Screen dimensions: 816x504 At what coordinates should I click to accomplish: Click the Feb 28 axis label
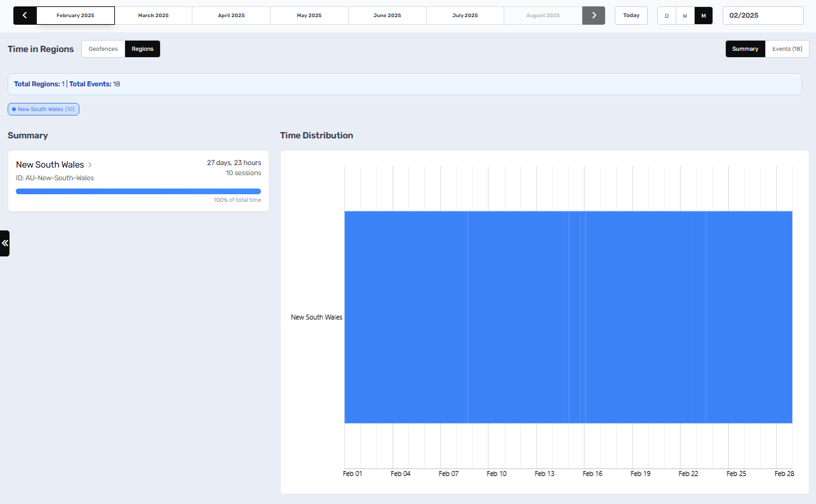(x=784, y=474)
